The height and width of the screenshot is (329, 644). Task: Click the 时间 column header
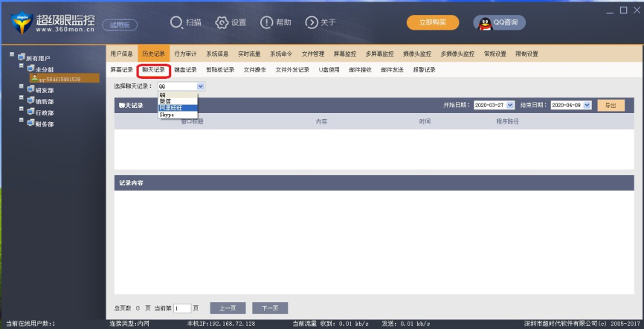point(425,122)
